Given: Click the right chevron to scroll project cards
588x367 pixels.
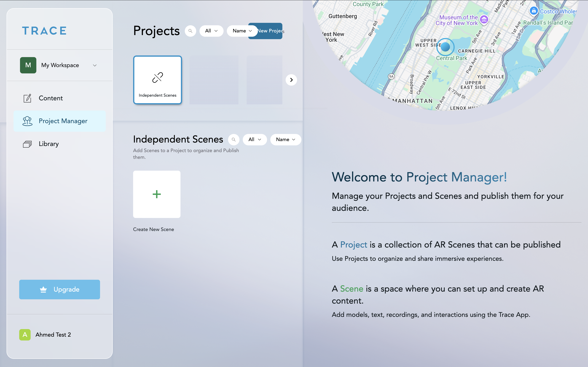Looking at the screenshot, I should [x=291, y=80].
